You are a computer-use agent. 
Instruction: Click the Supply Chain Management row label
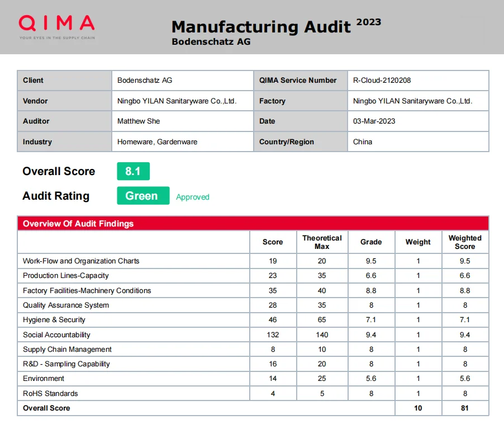[x=67, y=349]
